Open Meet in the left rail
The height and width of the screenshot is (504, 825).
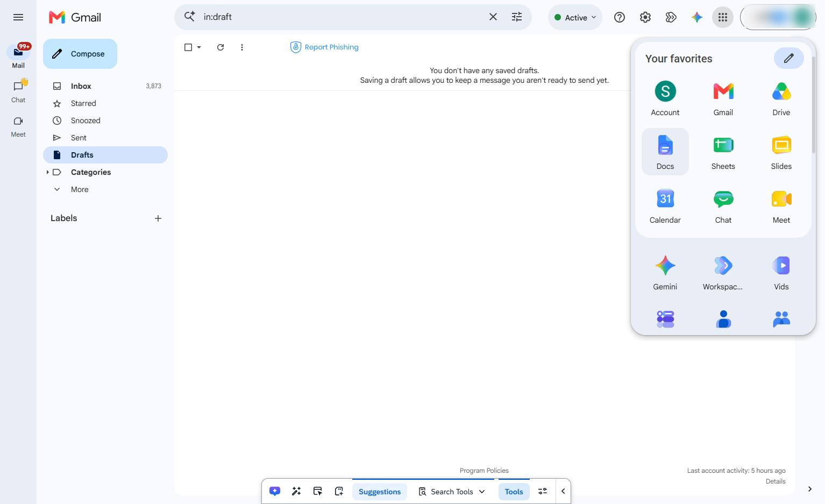[x=18, y=127]
